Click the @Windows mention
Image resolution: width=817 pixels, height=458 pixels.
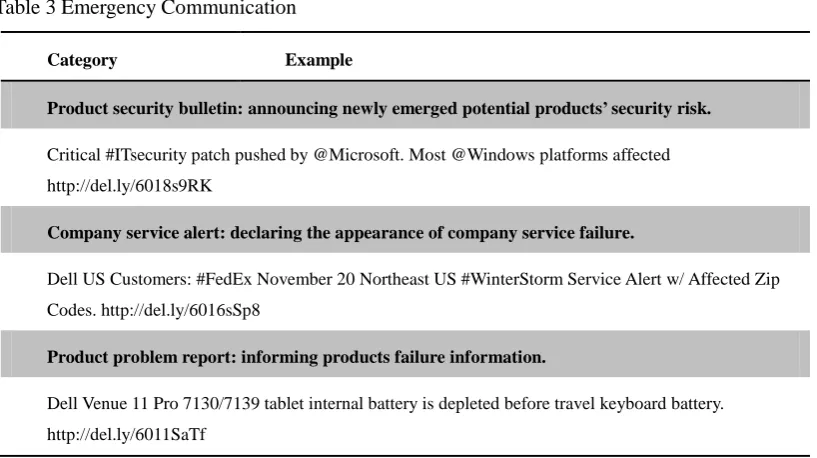[x=493, y=155]
